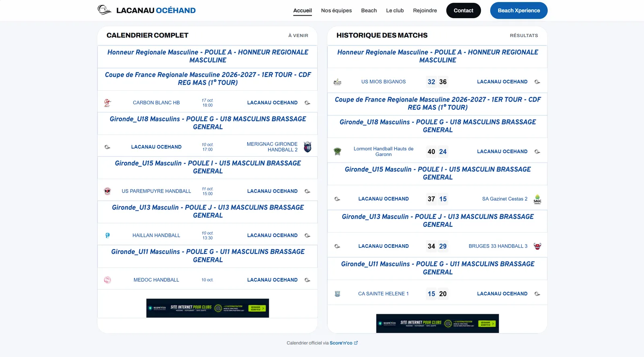Viewport: 644px width, 357px height.
Task: Click Merignac Gironde Handball 2 team crest
Action: (308, 147)
